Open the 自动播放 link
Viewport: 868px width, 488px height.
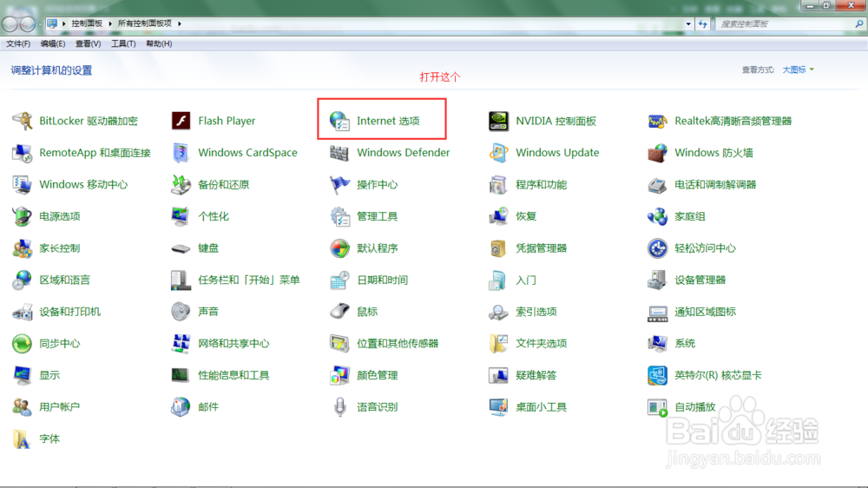694,406
